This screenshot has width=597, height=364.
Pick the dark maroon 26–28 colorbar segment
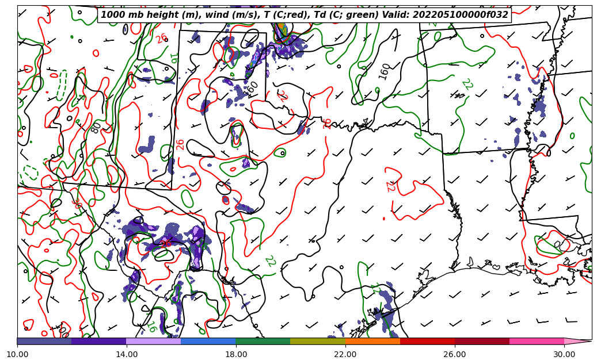click(x=482, y=341)
